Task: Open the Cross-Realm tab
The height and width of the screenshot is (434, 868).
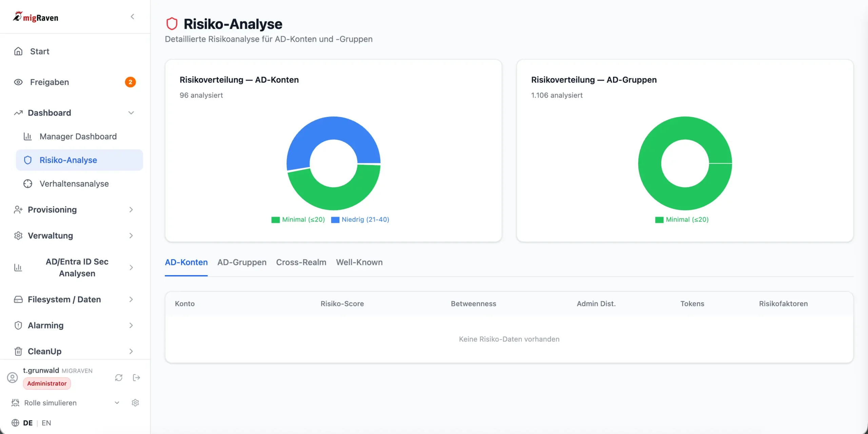Action: click(301, 262)
